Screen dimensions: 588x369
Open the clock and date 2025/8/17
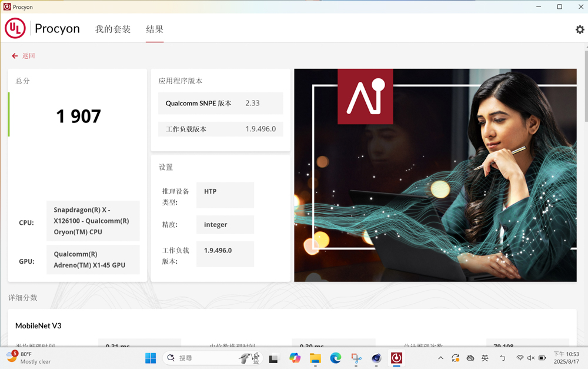coord(566,358)
